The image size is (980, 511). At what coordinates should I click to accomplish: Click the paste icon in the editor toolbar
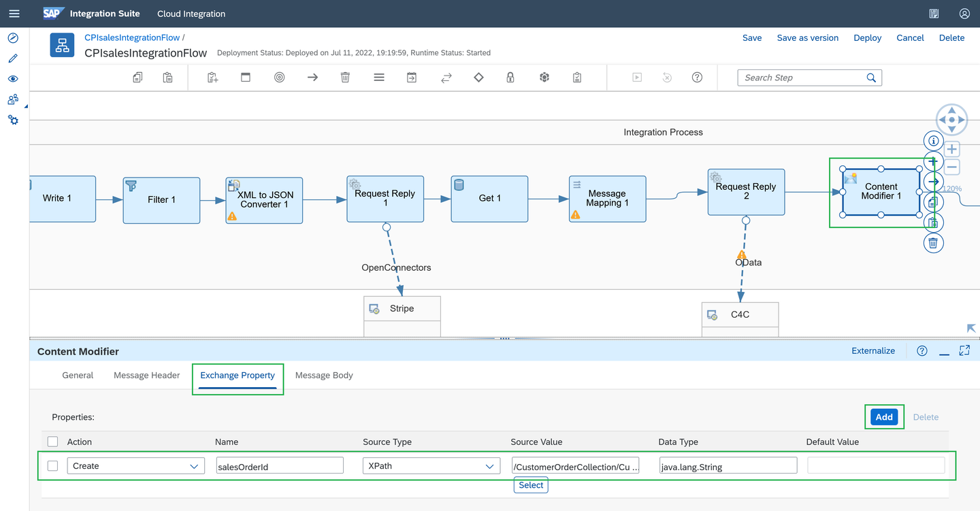pos(167,78)
